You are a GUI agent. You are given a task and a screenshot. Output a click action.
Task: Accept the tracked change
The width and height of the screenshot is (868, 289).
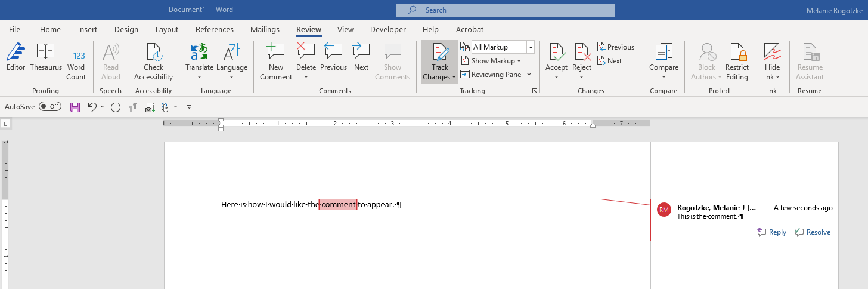[x=556, y=52]
